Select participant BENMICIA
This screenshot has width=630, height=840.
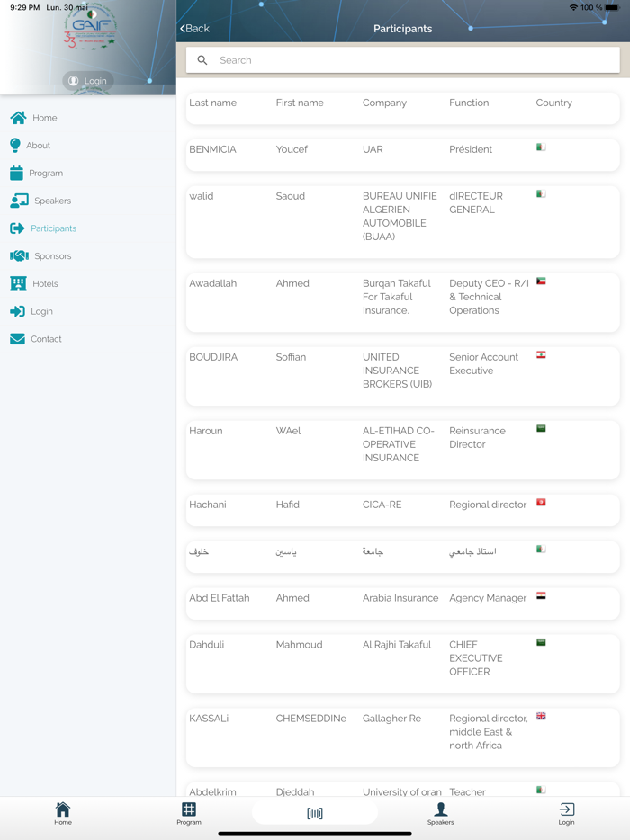213,149
